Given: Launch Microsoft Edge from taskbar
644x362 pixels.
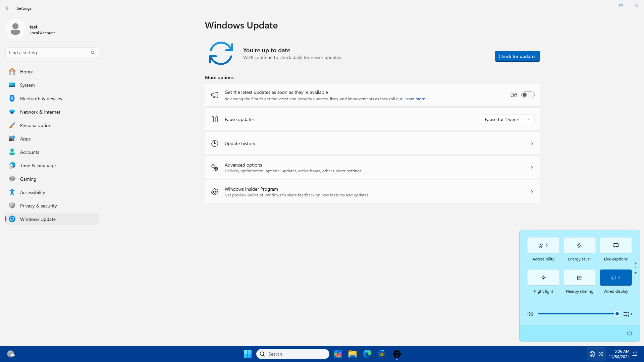Looking at the screenshot, I should click(367, 354).
